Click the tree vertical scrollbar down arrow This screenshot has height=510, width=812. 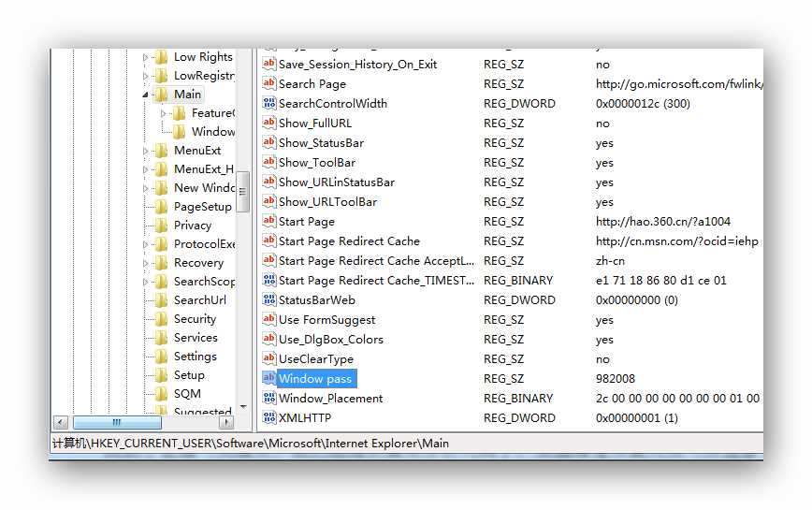[x=243, y=407]
